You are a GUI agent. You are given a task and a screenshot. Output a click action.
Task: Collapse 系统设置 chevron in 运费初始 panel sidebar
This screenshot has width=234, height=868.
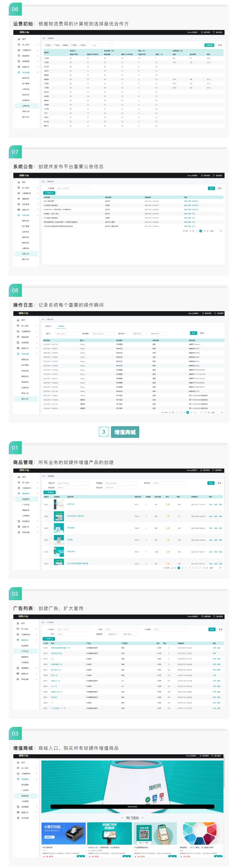[37, 72]
